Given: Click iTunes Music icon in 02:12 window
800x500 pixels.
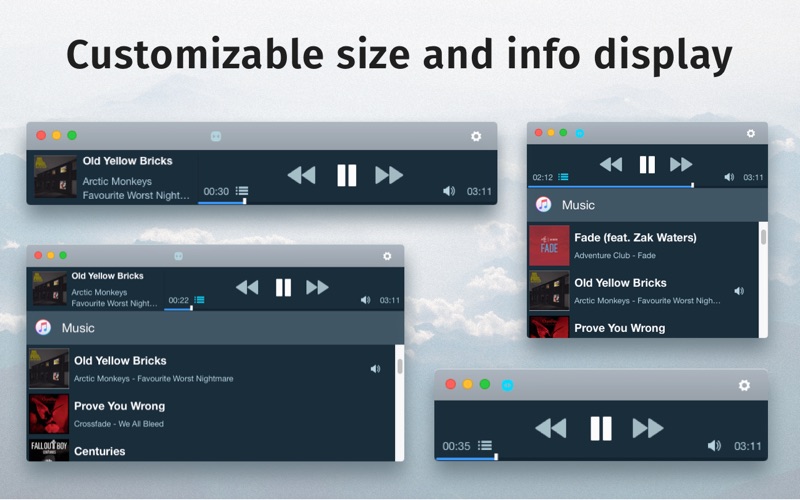Looking at the screenshot, I should pyautogui.click(x=543, y=205).
